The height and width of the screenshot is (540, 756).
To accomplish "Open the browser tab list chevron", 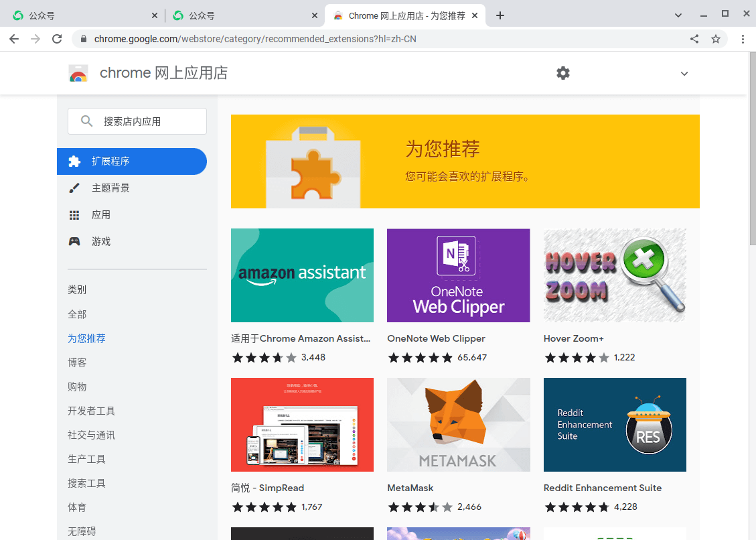I will pos(678,14).
